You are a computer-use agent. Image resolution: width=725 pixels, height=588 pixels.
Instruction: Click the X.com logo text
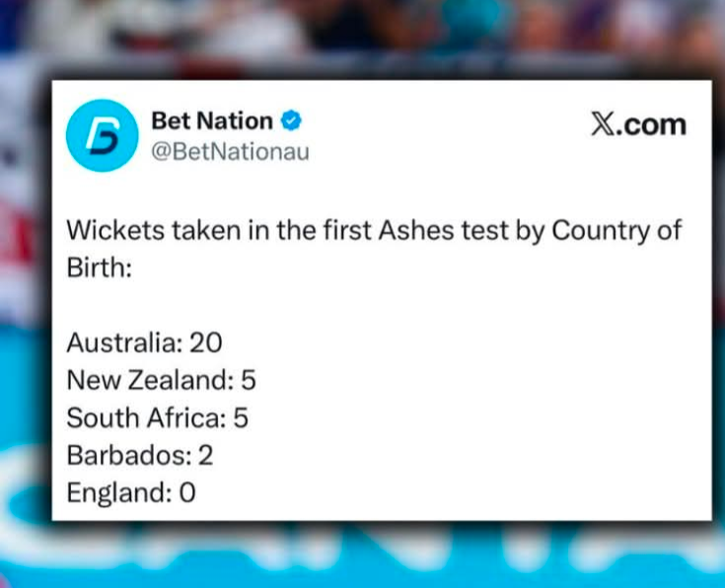pos(637,124)
